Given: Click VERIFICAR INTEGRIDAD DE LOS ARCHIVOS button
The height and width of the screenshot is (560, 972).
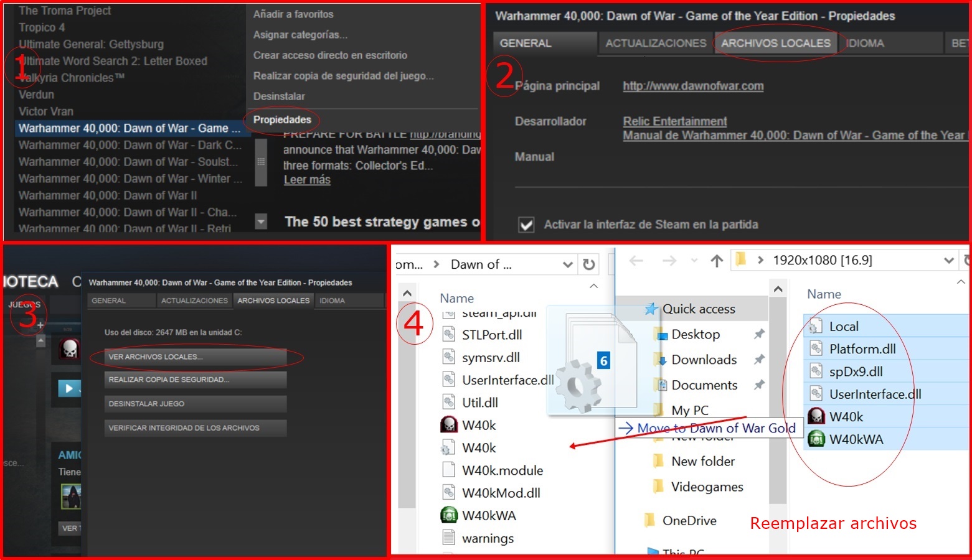Looking at the screenshot, I should click(x=196, y=428).
